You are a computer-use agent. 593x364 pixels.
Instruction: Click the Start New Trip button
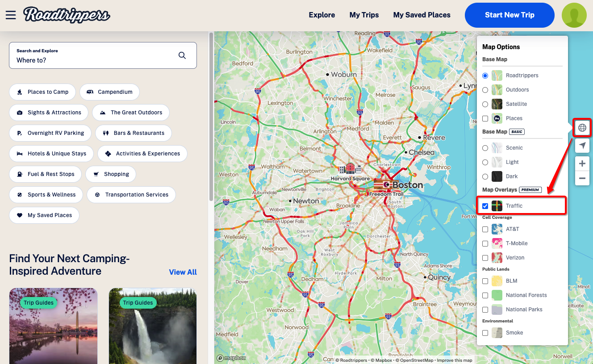pos(509,15)
